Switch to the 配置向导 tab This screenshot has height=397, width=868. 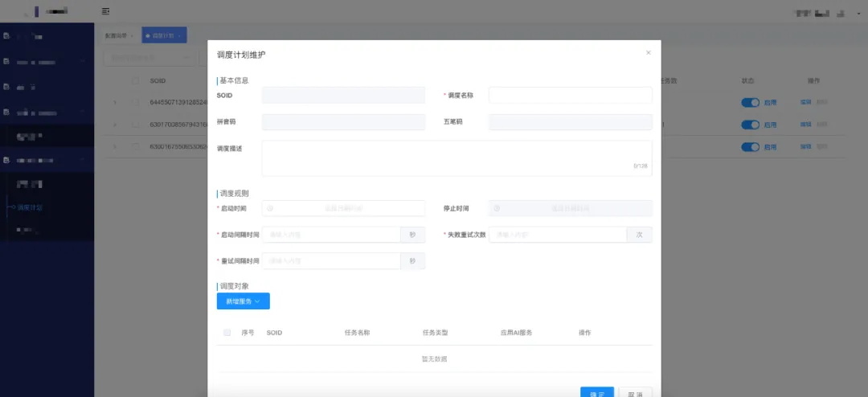tap(119, 35)
